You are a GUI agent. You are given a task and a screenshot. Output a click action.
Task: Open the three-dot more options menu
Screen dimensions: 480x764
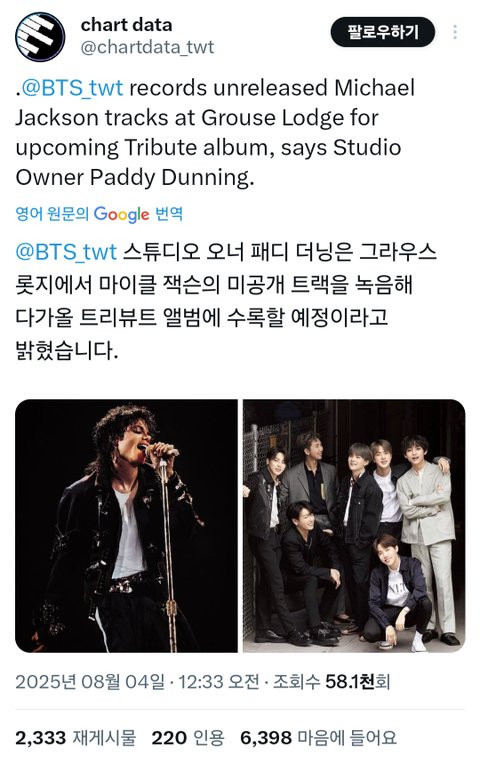coord(455,32)
